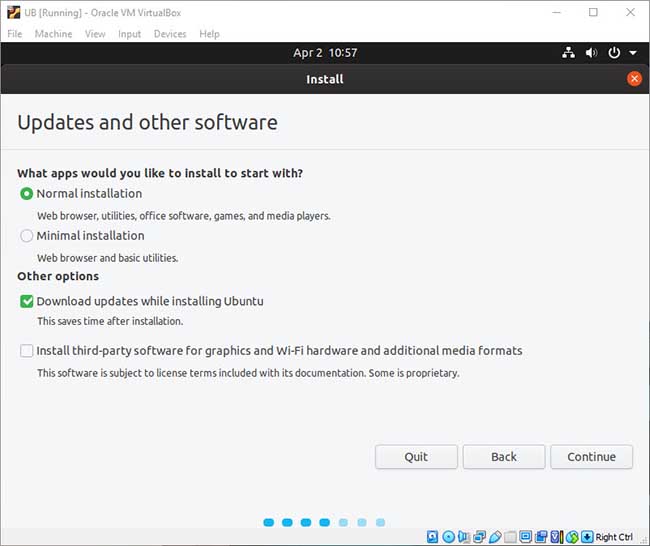
Task: Click the 'This saves time after installation.' text
Action: coord(110,321)
